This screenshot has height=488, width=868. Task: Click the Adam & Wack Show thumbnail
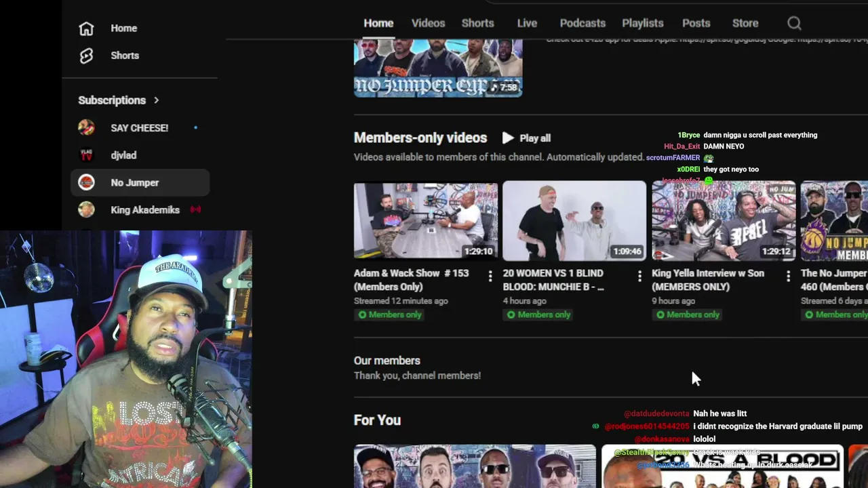click(426, 221)
